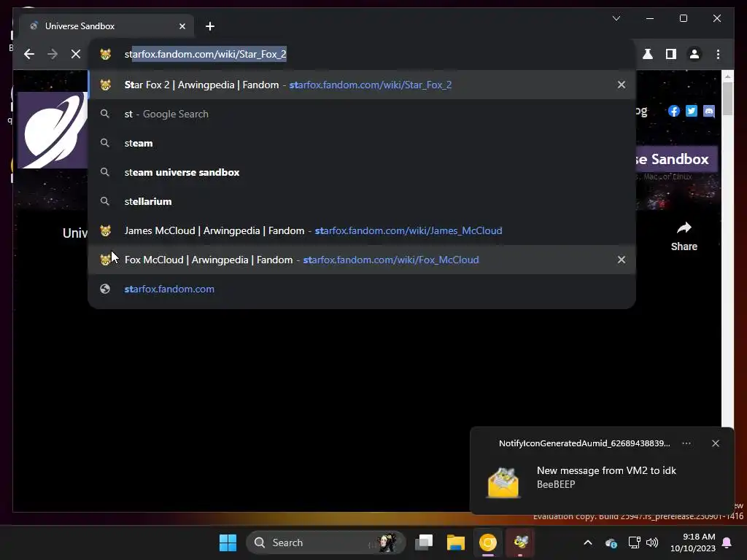The width and height of the screenshot is (747, 560).
Task: Use the page's vertical scrollbar
Action: (x=727, y=99)
